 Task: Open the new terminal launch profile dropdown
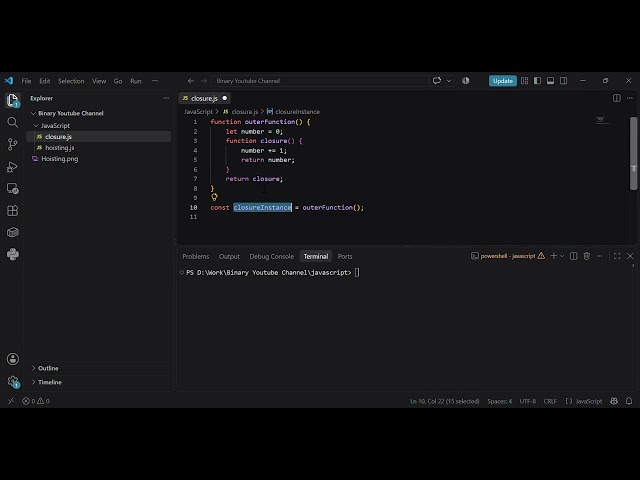click(x=562, y=256)
